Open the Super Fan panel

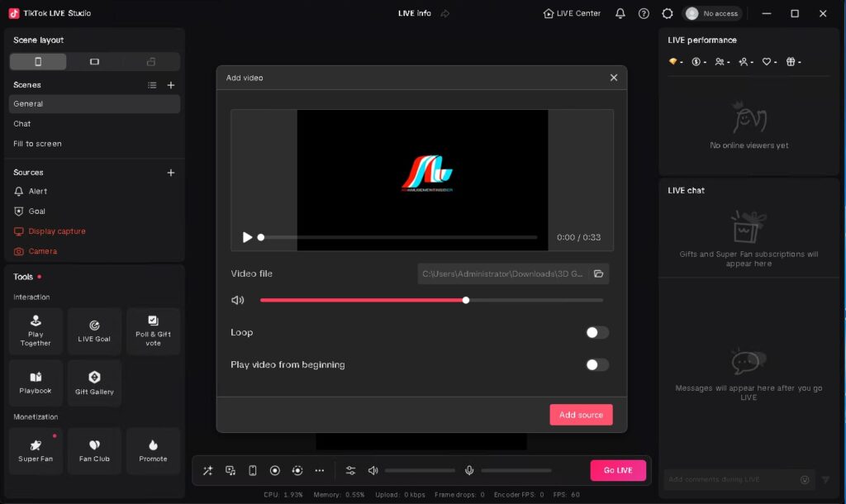[35, 450]
